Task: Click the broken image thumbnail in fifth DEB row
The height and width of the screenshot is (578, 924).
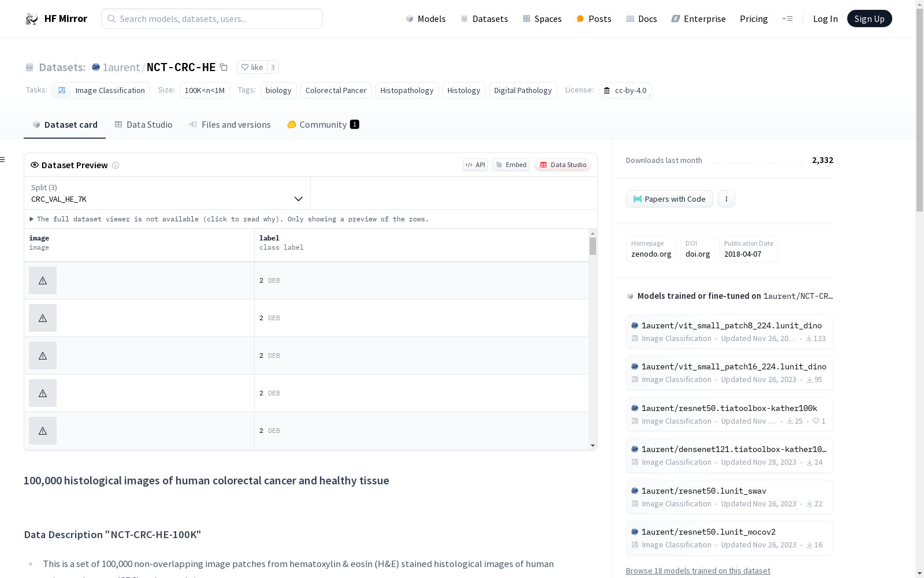Action: 43,431
